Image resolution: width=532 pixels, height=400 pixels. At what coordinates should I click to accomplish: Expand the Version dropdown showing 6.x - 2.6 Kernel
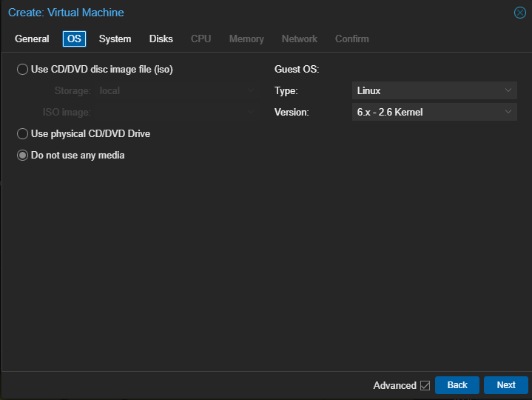tap(434, 113)
